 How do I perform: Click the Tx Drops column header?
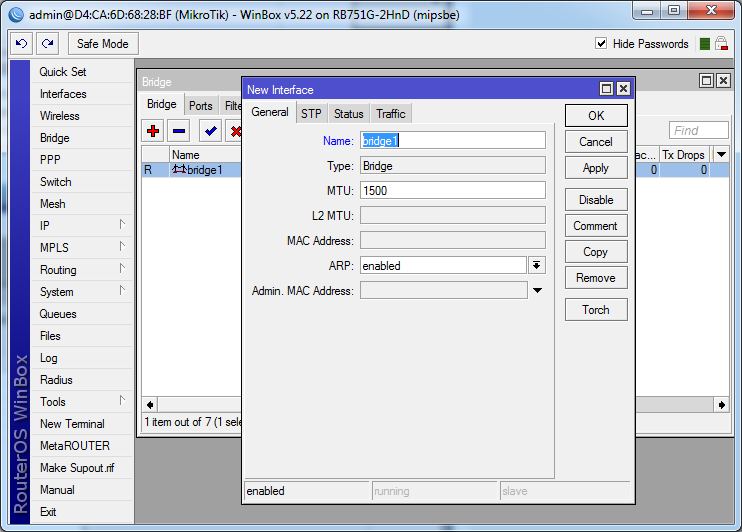[x=684, y=155]
